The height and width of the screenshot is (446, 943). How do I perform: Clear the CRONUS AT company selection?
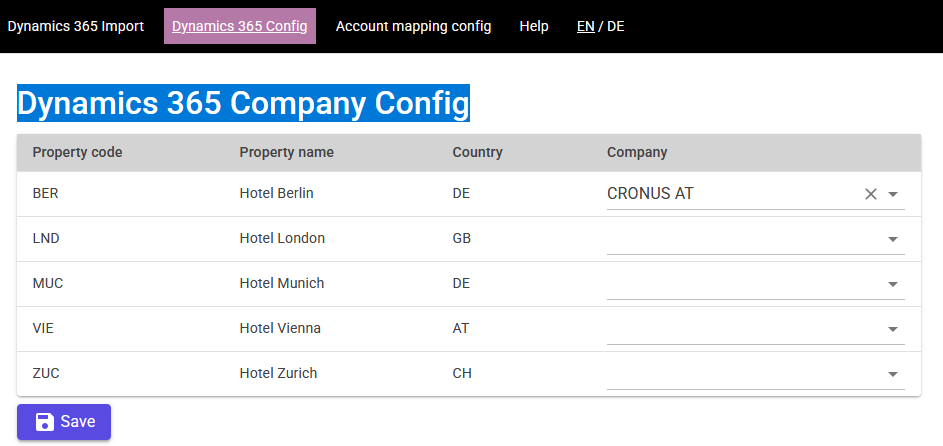pyautogui.click(x=870, y=194)
